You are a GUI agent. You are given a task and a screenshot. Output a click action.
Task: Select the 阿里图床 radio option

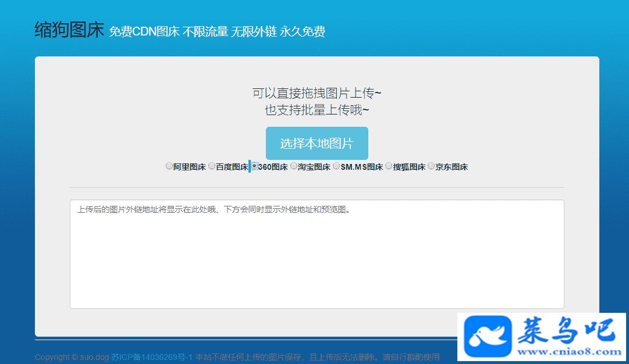pyautogui.click(x=169, y=166)
